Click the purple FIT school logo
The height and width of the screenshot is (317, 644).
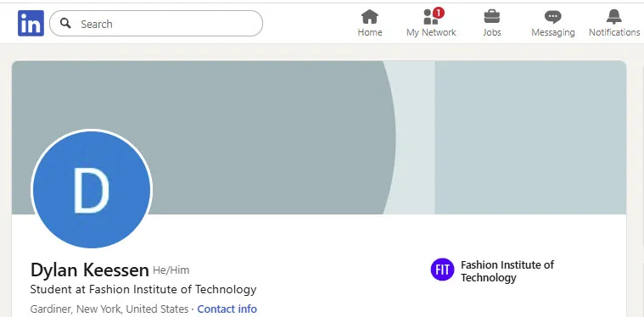point(442,270)
